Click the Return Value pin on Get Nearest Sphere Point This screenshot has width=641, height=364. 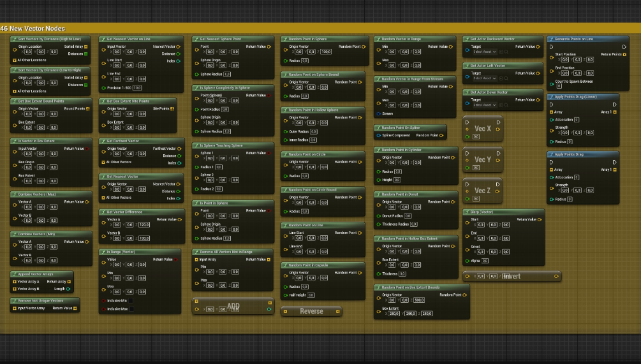coord(269,47)
